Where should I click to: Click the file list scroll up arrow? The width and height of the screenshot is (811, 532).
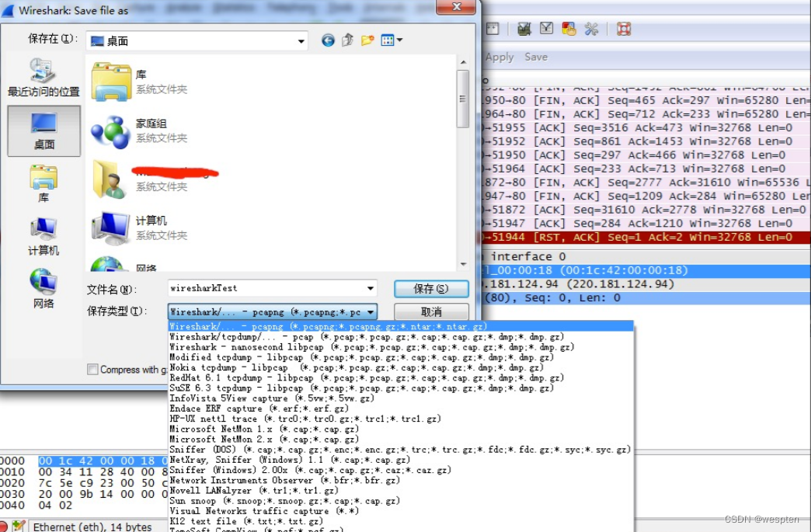(463, 62)
